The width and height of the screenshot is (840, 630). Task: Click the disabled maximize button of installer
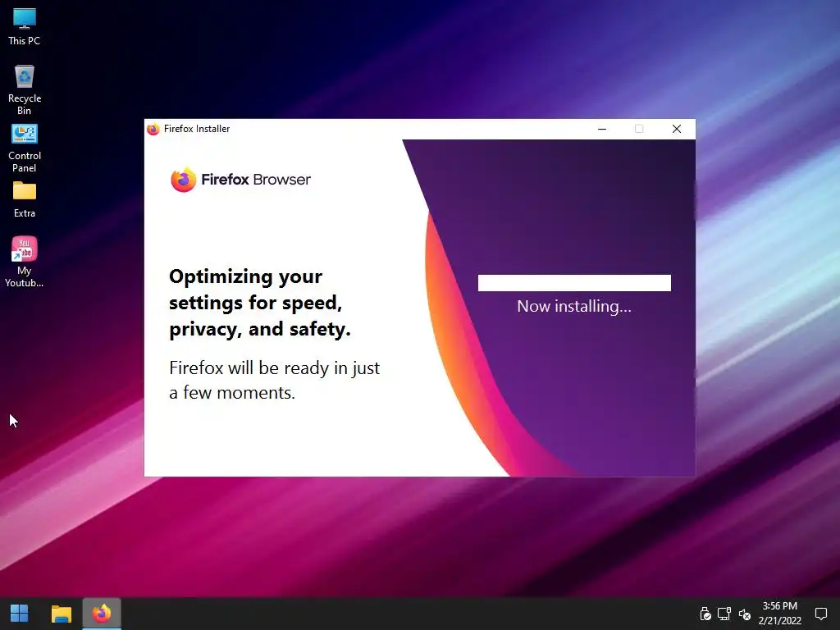pos(639,129)
